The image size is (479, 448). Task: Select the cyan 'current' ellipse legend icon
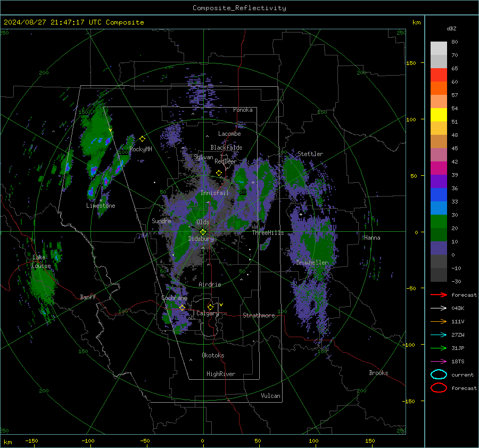[439, 374]
